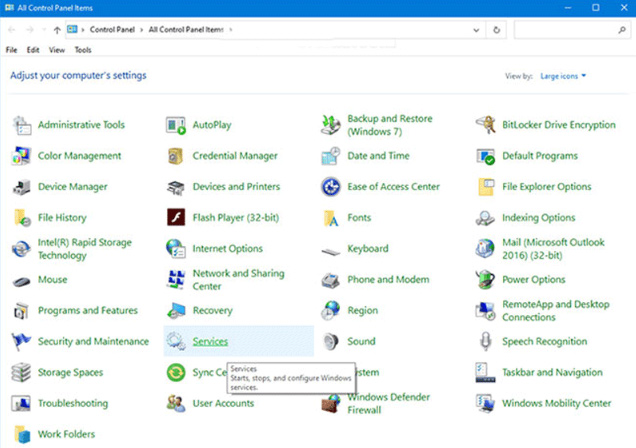636x448 pixels.
Task: Open Windows Defender Firewall link
Action: 389,403
